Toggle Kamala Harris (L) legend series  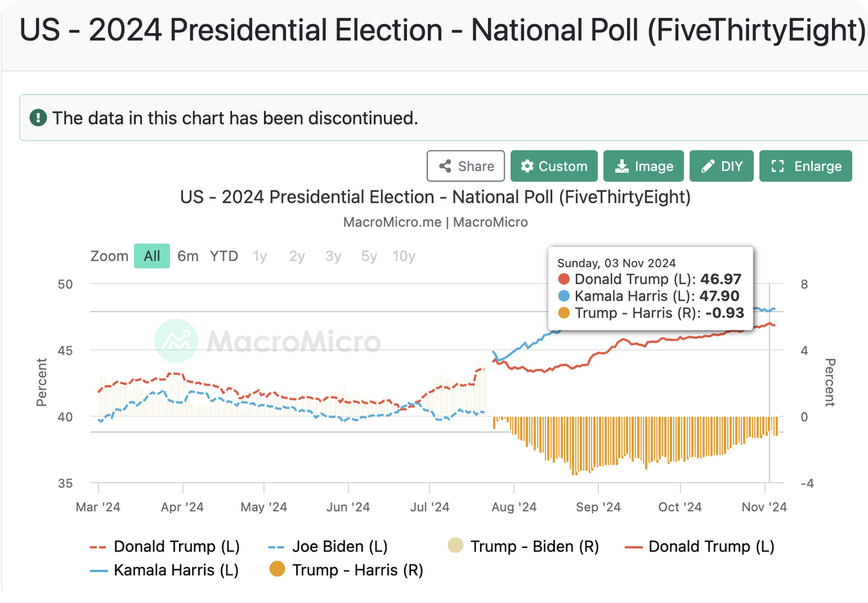[165, 570]
